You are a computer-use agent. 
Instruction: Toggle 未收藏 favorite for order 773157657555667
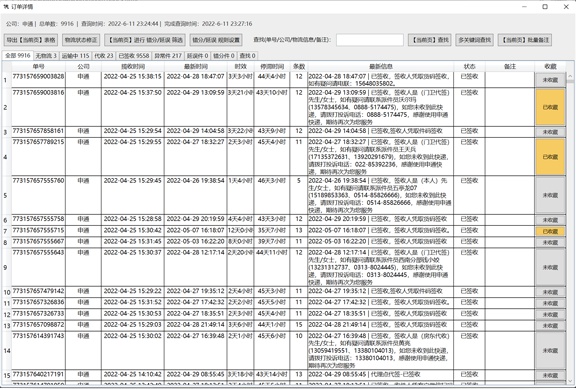pos(550,242)
